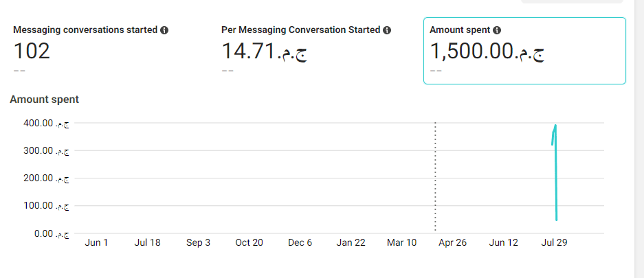Click the 14.71 cost per conversation value

pyautogui.click(x=265, y=51)
